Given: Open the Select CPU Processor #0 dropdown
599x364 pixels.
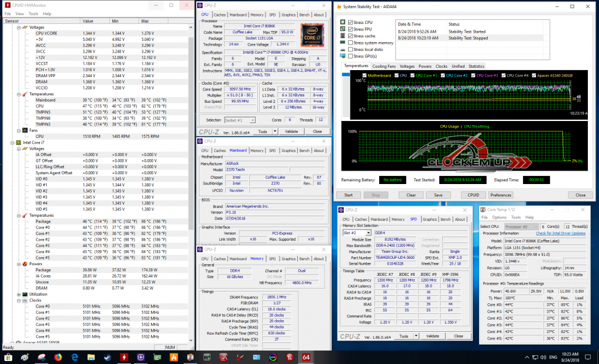Looking at the screenshot, I should click(521, 226).
